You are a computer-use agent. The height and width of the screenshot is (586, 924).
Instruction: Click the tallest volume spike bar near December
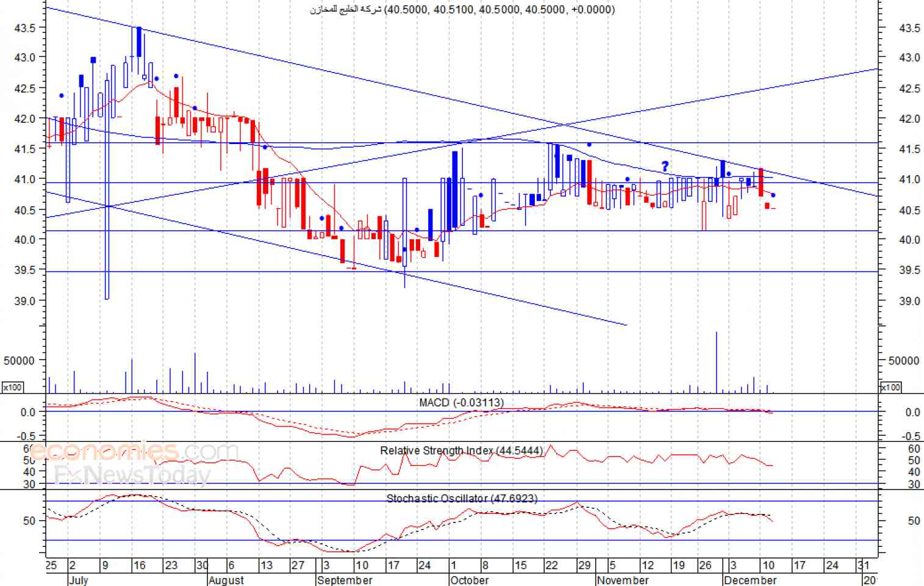pos(716,362)
